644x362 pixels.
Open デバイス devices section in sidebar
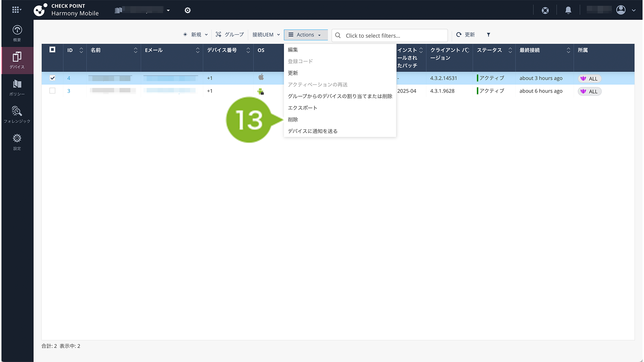click(17, 60)
